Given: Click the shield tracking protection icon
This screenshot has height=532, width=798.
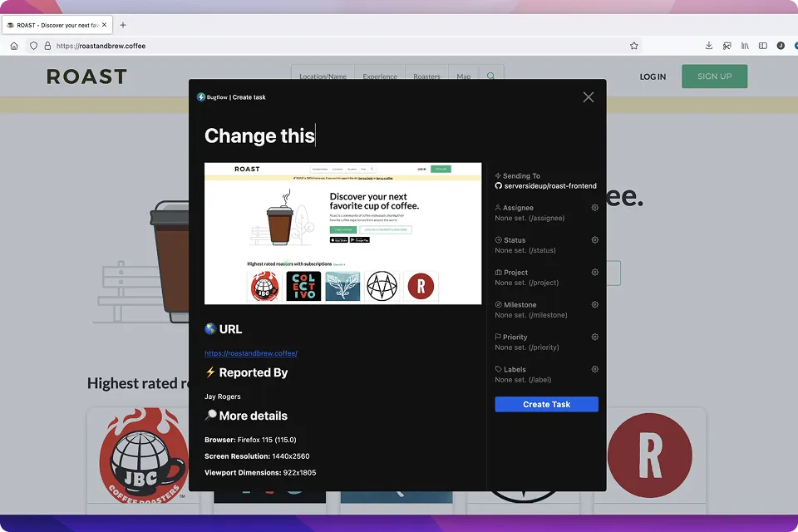Looking at the screenshot, I should [33, 46].
